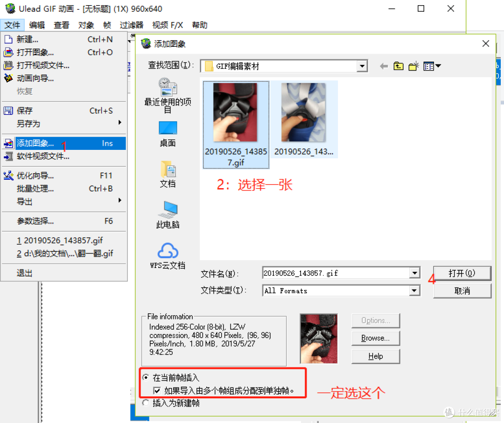Open the 帮助 menu
Screen dimensions: 504x423
tap(200, 25)
